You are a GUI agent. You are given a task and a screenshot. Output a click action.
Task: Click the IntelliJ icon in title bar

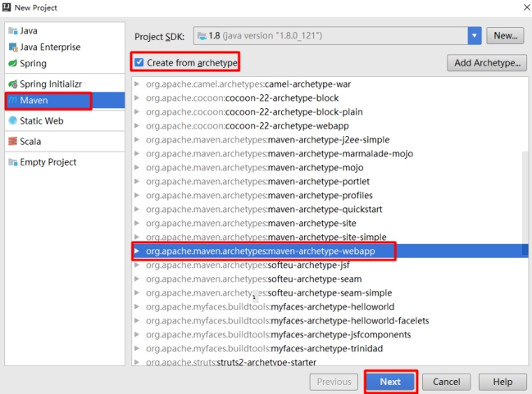7,7
